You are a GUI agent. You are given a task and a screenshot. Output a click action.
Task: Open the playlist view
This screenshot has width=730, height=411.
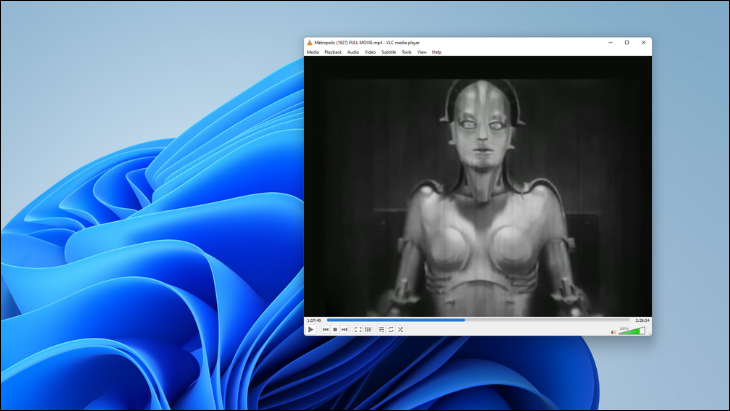[381, 330]
